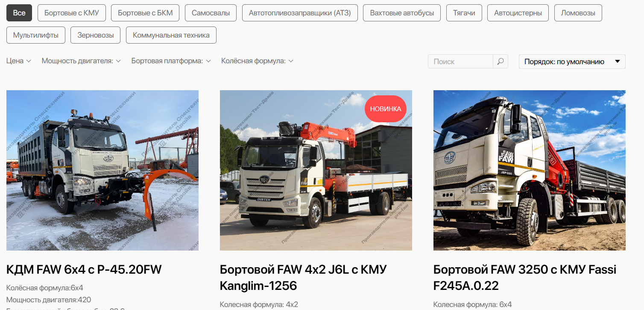Choose Коммунальная техника category
Image resolution: width=644 pixels, height=310 pixels.
[171, 35]
